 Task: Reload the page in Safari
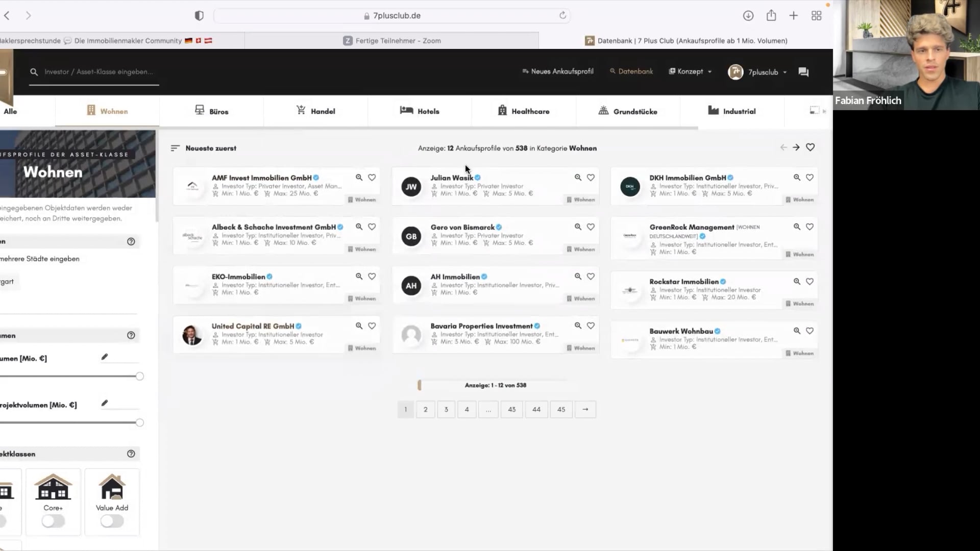click(562, 15)
